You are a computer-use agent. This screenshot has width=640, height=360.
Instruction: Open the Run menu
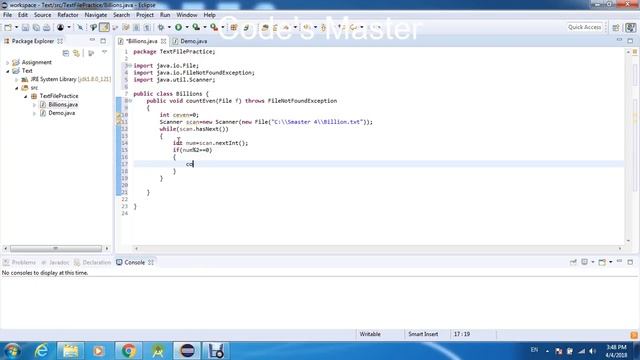point(165,15)
